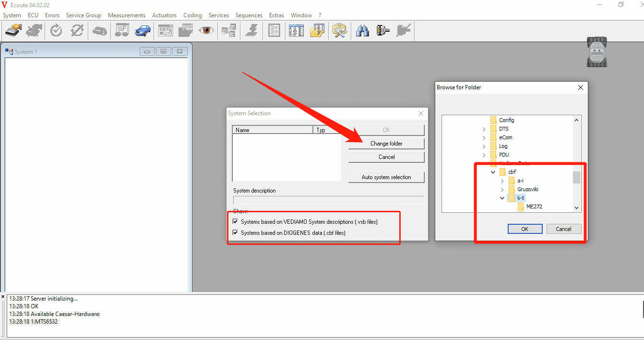Click the checkmark circle toolbar icon
644x340 pixels.
56,31
